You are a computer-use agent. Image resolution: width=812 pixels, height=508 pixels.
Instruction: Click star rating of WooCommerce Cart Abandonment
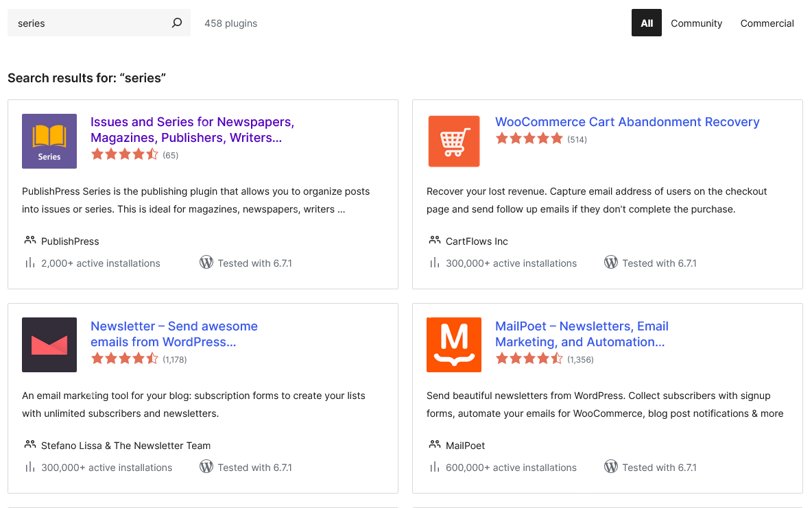(529, 138)
